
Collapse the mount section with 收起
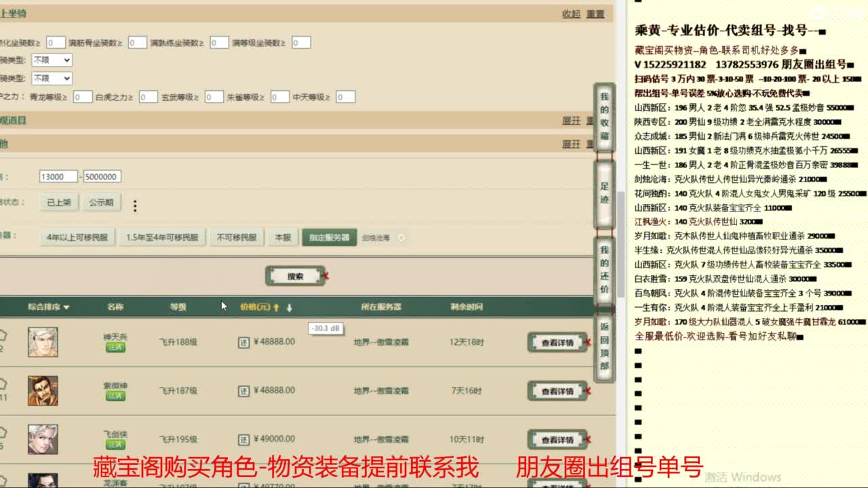tap(571, 14)
